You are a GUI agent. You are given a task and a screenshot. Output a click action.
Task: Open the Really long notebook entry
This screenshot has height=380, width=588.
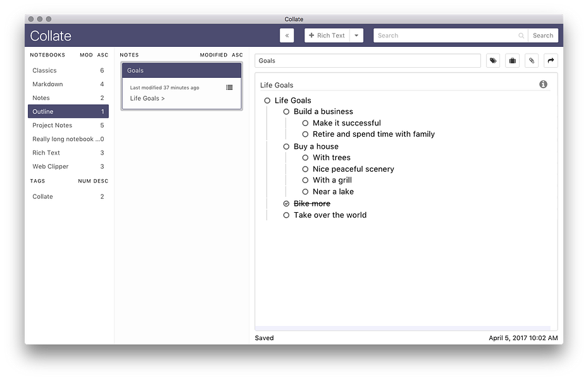68,139
